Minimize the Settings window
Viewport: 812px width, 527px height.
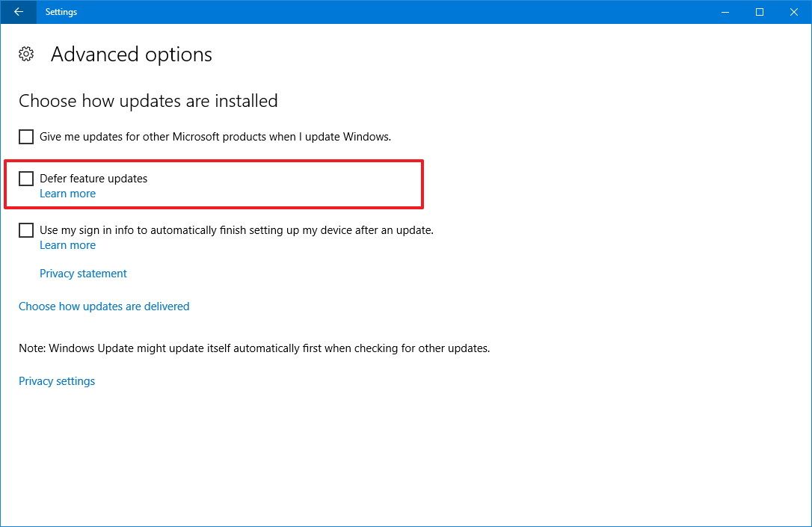pyautogui.click(x=725, y=12)
